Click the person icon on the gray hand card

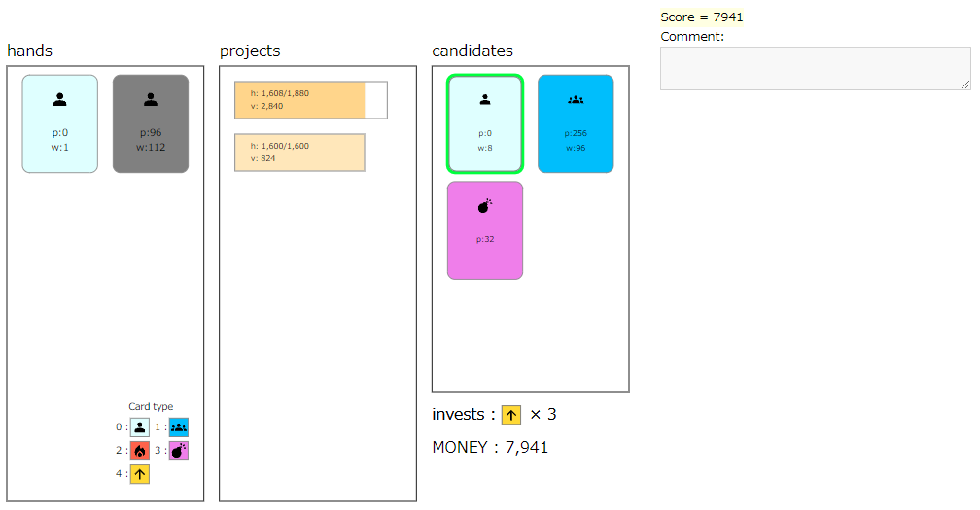(151, 99)
